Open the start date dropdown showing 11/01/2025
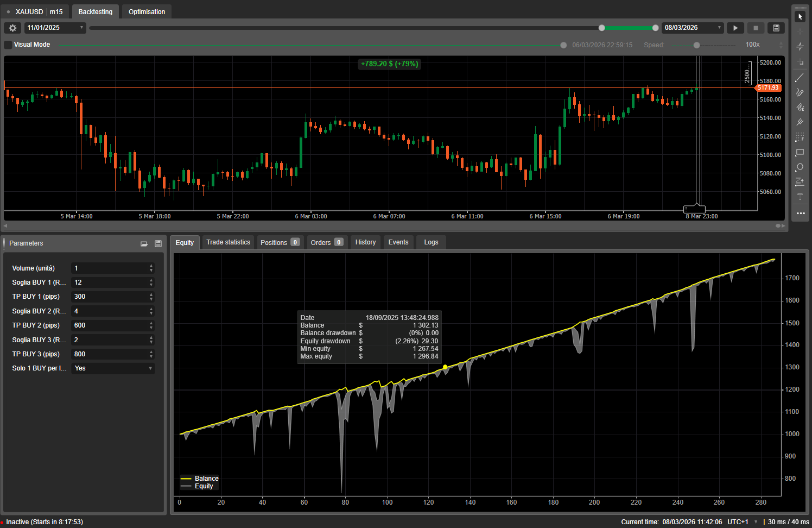 (54, 27)
